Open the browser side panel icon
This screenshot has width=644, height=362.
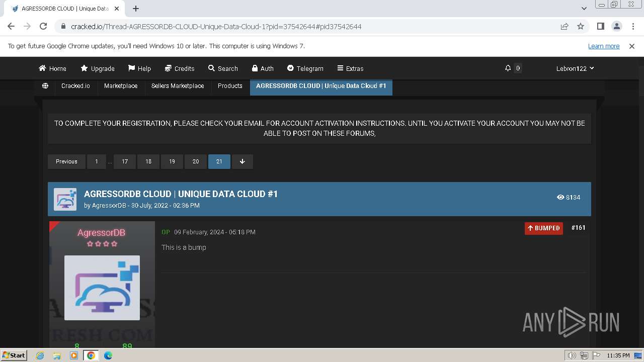pos(600,26)
